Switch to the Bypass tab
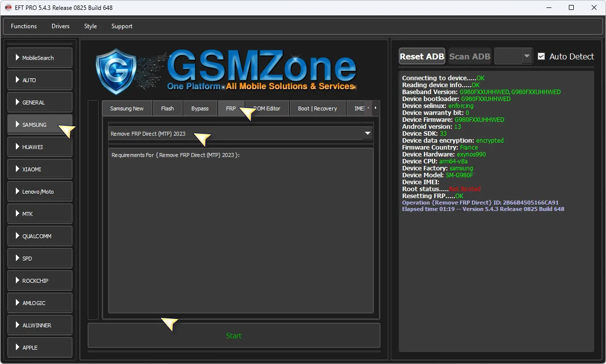This screenshot has height=364, width=606. click(x=200, y=108)
